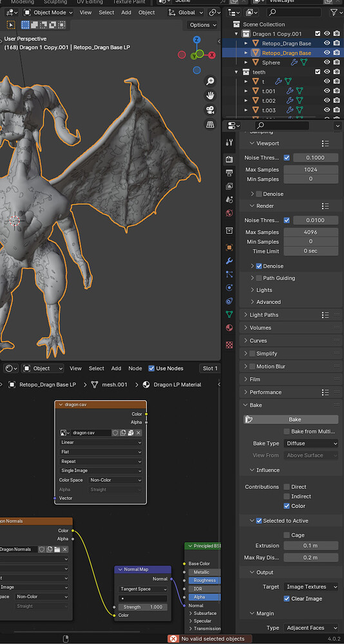Open the Collection properties tab
The height and width of the screenshot is (644, 344).
(x=229, y=231)
